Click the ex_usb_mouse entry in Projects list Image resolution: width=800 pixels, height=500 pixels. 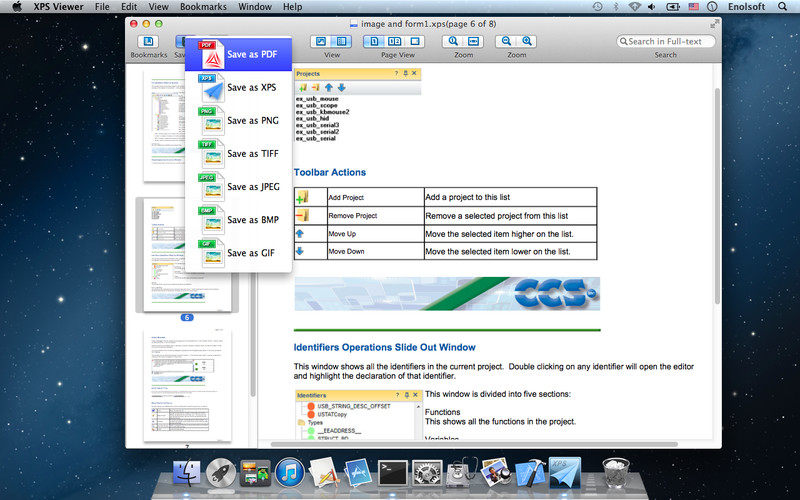click(x=317, y=98)
